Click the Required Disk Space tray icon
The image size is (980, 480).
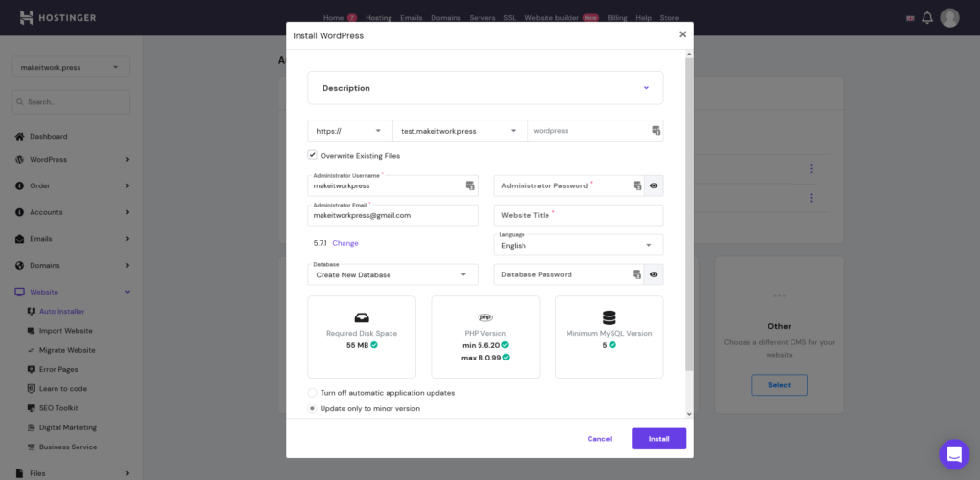click(361, 316)
